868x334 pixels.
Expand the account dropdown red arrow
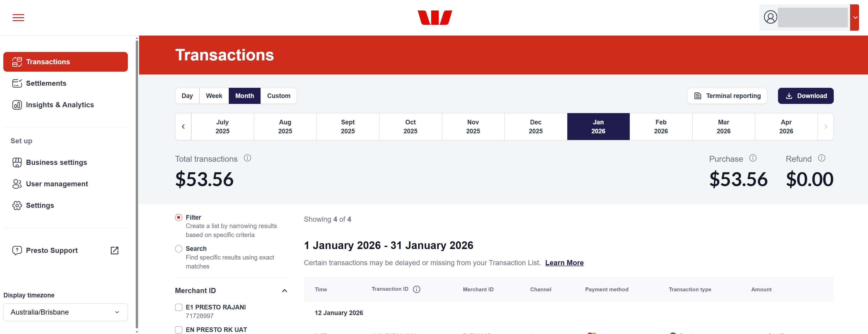(855, 18)
